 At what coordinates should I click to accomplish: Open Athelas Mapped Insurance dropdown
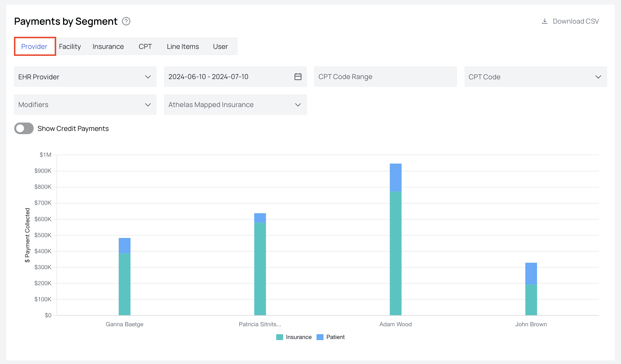pos(235,105)
